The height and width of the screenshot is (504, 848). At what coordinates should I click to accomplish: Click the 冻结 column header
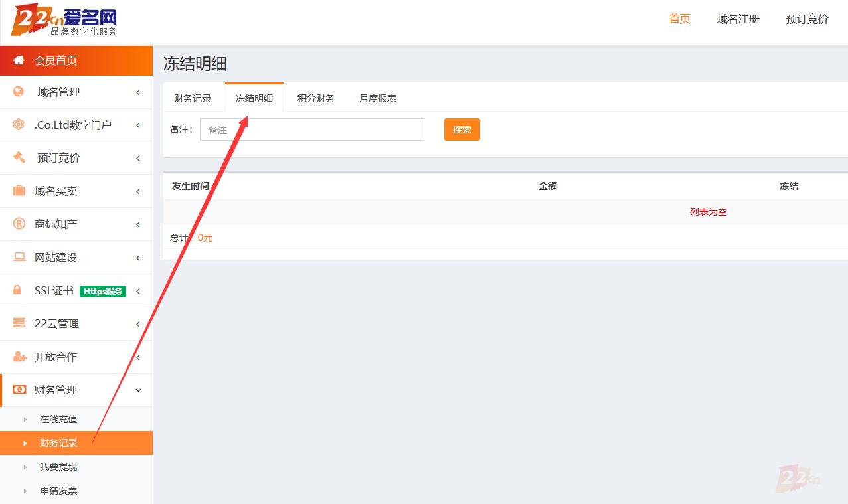(789, 186)
